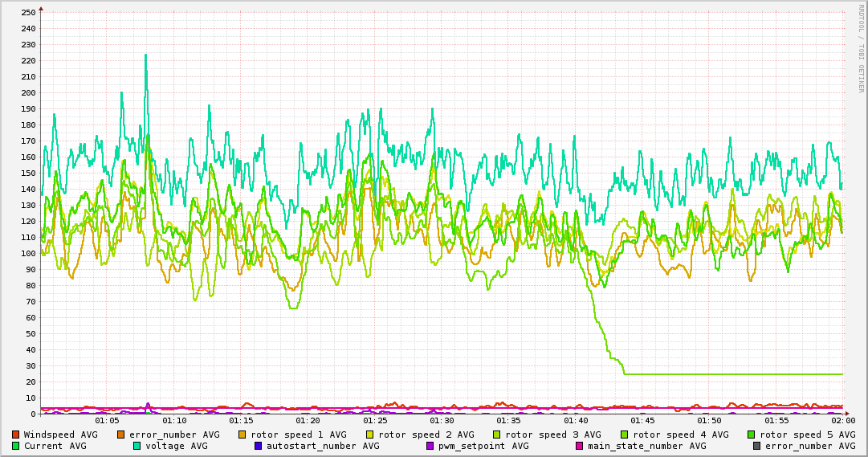Viewport: 868px width, 457px height.
Task: Click the rotor speed 5 AVG color swatch
Action: [x=752, y=435]
